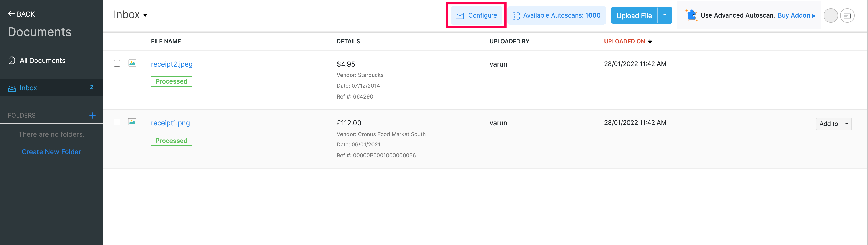Click the Configure button

(x=476, y=15)
